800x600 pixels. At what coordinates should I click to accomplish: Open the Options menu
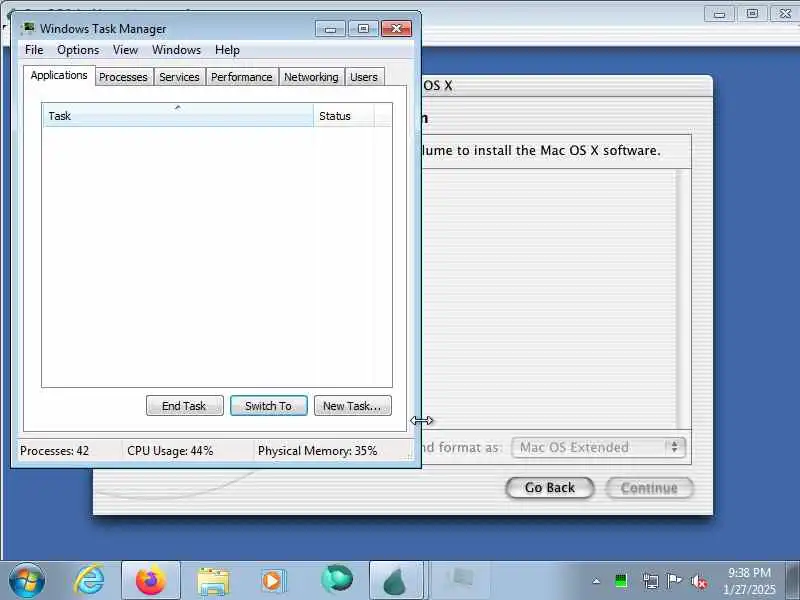[78, 50]
